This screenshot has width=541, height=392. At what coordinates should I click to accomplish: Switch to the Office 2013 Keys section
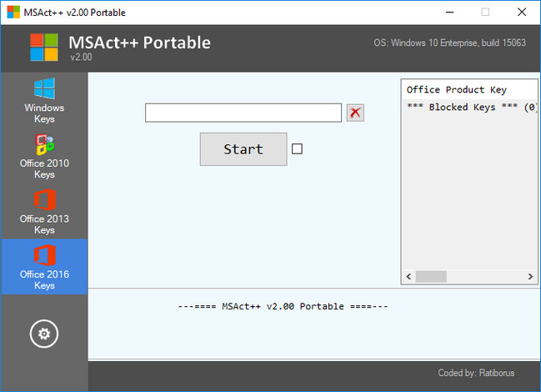43,212
